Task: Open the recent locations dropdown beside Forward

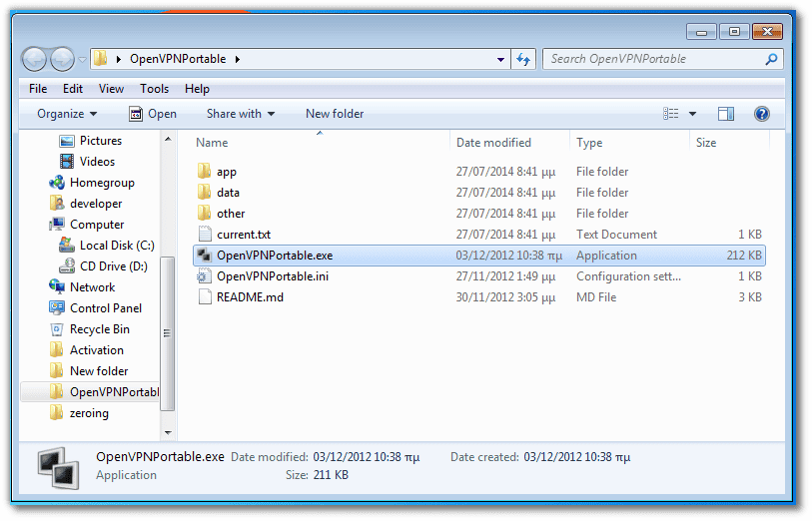Action: tap(82, 60)
